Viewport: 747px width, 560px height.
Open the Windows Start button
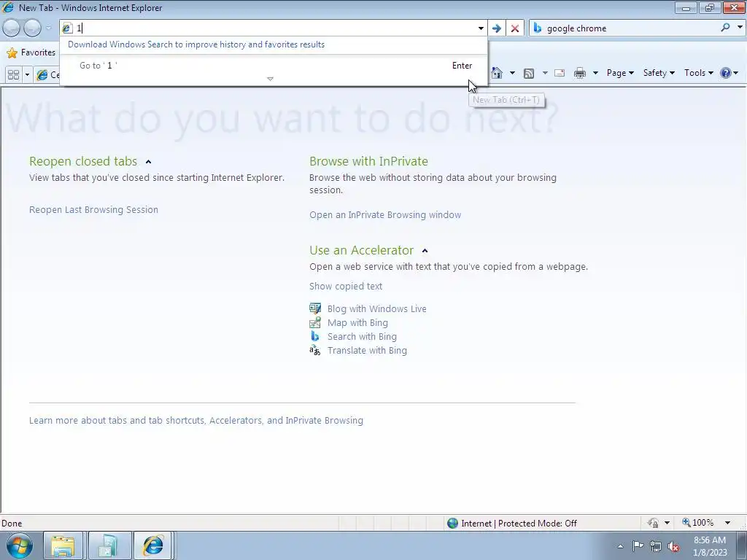(20, 545)
